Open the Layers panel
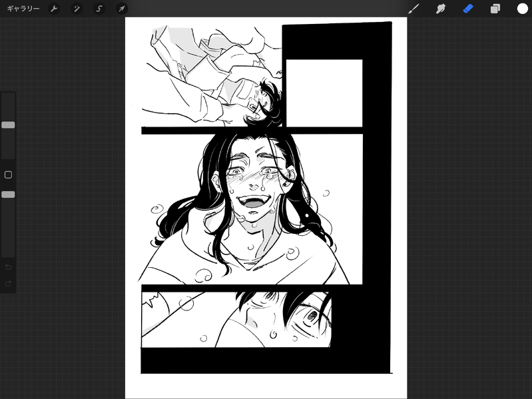Viewport: 532px width, 399px height. tap(495, 9)
